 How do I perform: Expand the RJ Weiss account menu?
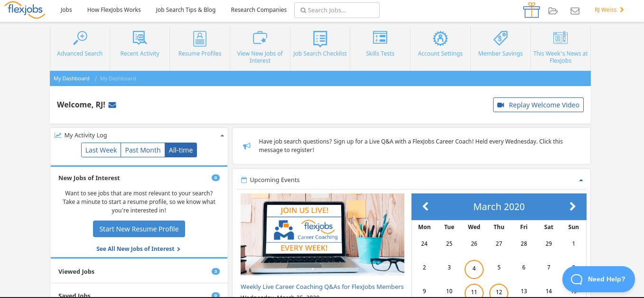point(609,10)
